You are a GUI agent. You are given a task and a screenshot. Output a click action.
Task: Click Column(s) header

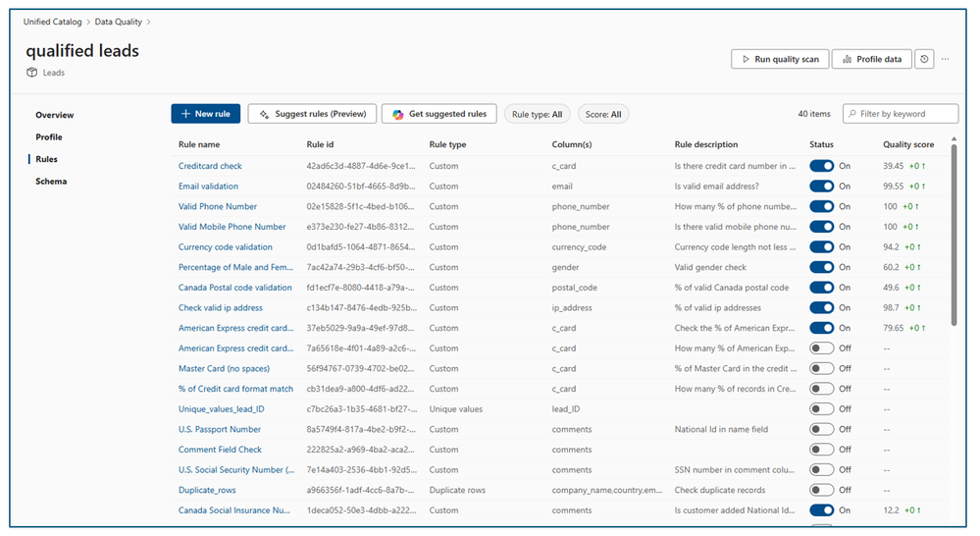pos(571,144)
